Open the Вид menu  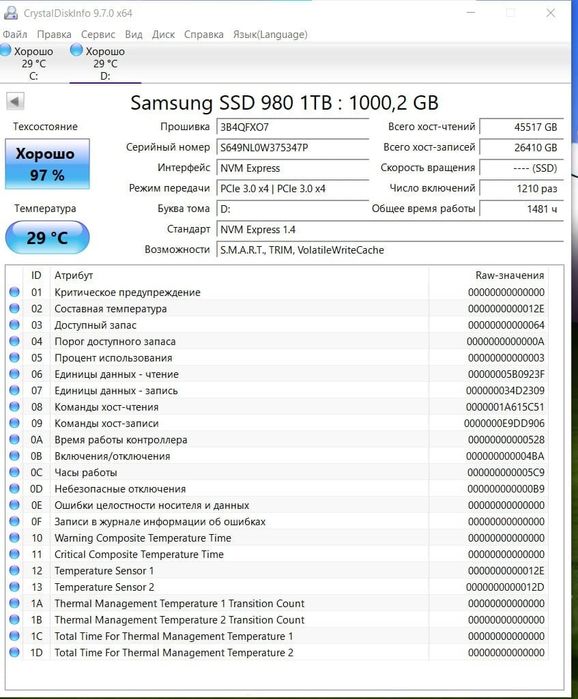133,34
